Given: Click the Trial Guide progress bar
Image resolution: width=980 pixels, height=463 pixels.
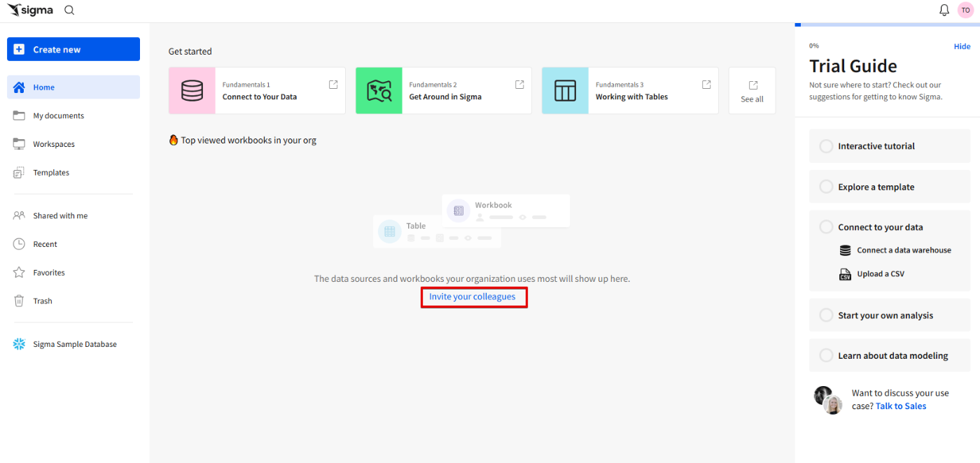Looking at the screenshot, I should [x=887, y=24].
